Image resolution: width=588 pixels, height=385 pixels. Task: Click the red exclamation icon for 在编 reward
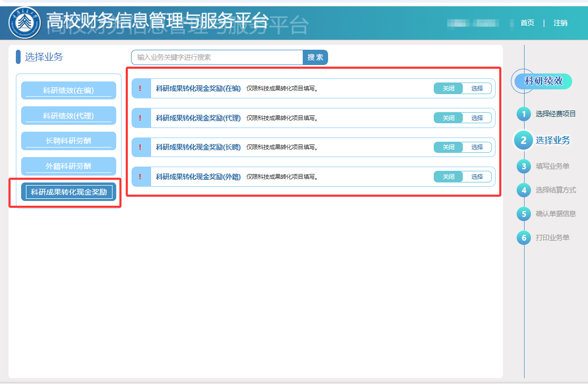[140, 88]
